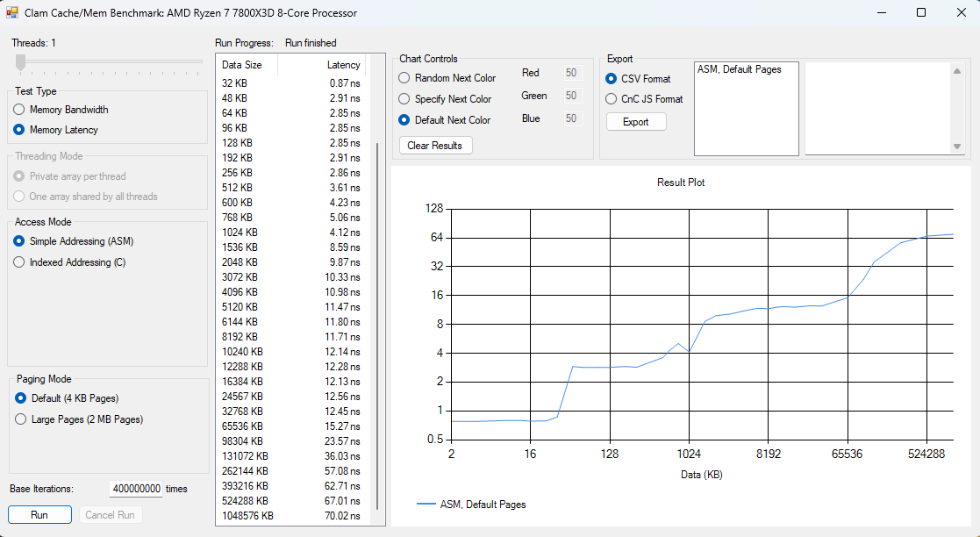The width and height of the screenshot is (980, 537).
Task: Select the 1024 KB result row
Action: 293,233
